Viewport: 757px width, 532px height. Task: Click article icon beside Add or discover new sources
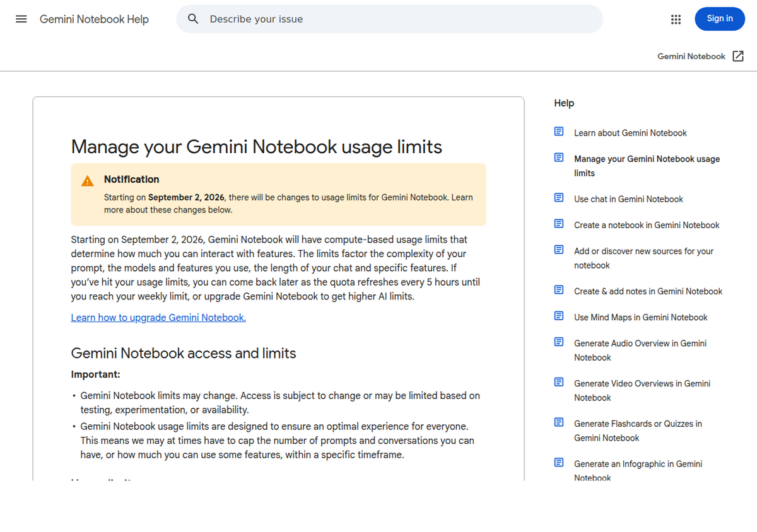[x=559, y=250]
